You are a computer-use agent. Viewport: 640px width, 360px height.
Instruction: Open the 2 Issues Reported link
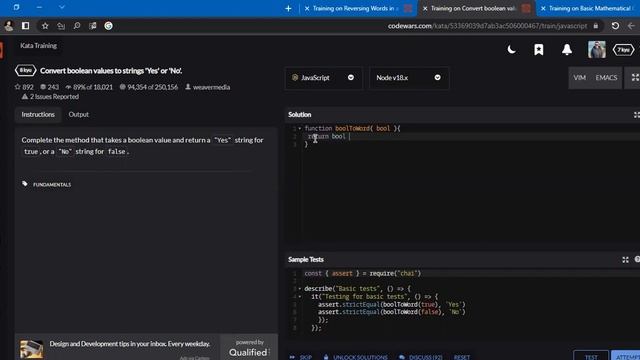coord(50,97)
